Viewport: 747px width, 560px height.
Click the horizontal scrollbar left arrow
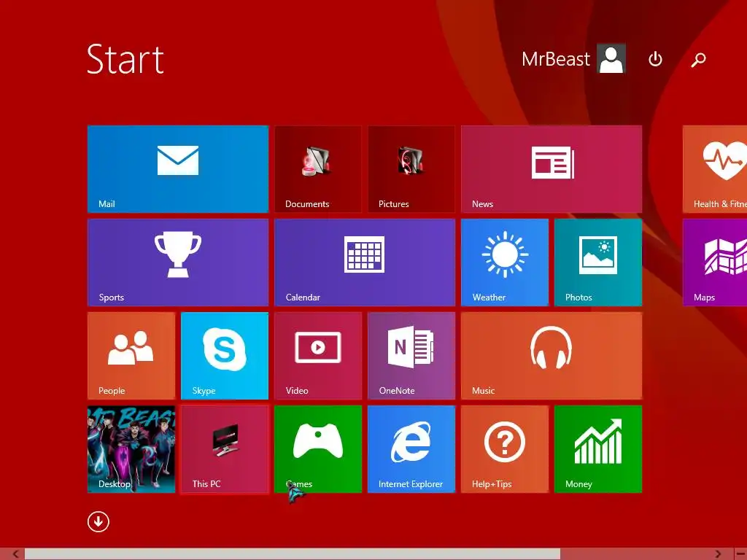point(16,554)
